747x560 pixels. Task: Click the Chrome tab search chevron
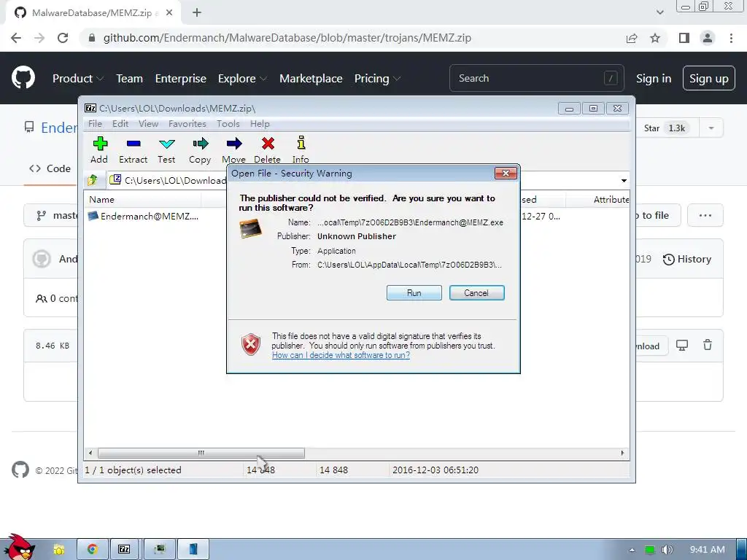click(x=659, y=12)
